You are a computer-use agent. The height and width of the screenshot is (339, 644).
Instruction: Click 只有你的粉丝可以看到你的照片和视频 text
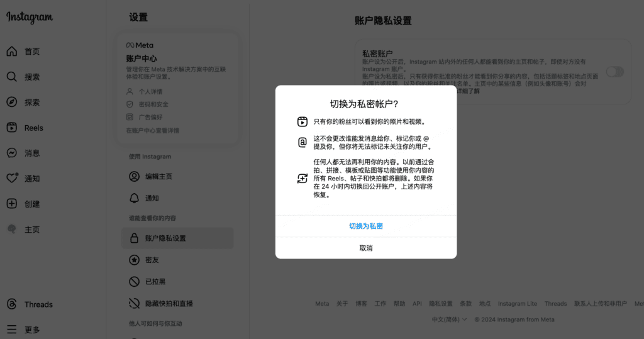(x=369, y=121)
